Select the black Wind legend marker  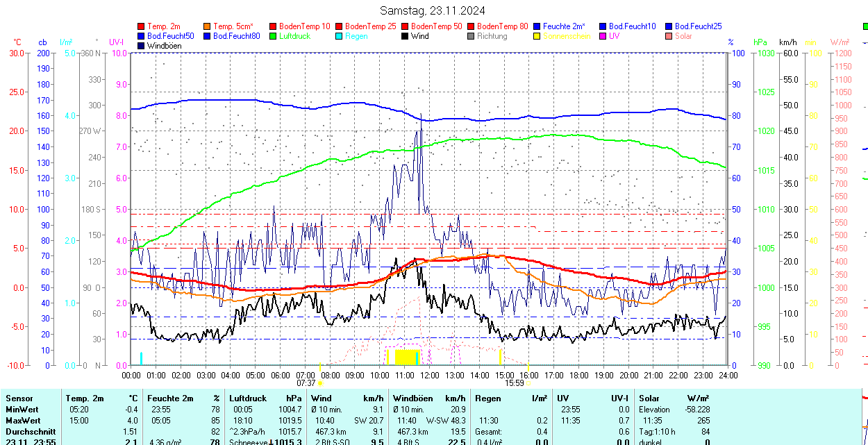406,36
